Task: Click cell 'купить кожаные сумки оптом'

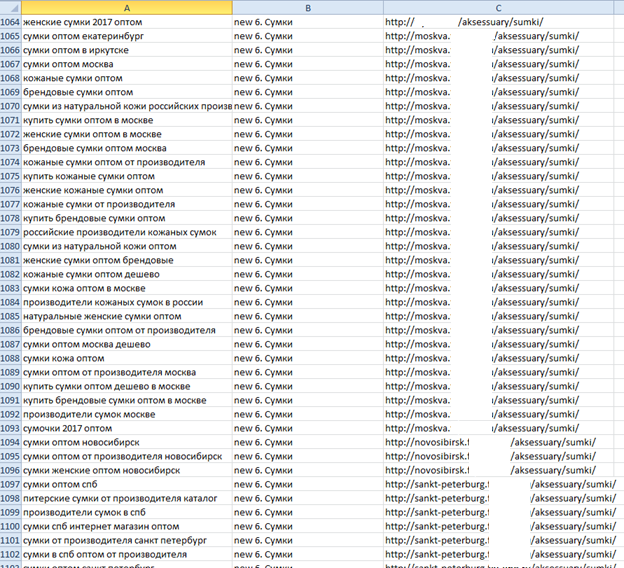Action: (127, 176)
